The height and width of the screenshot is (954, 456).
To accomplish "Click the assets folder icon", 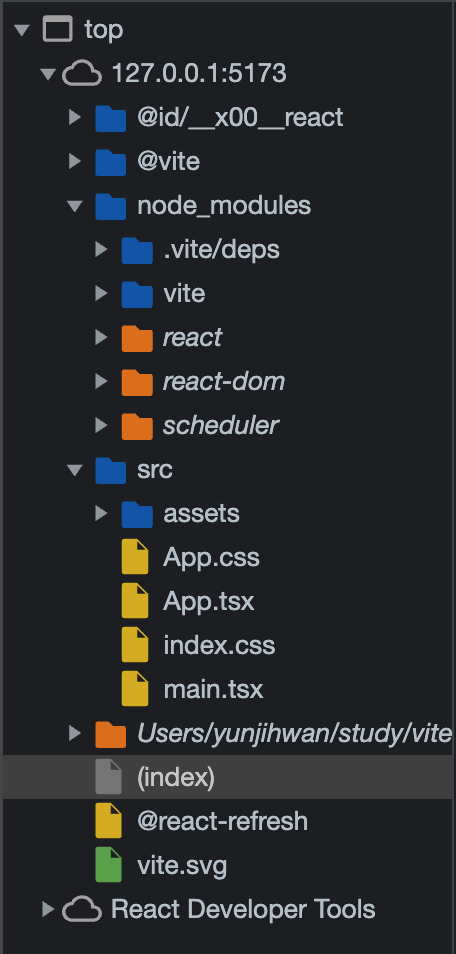I will (137, 514).
